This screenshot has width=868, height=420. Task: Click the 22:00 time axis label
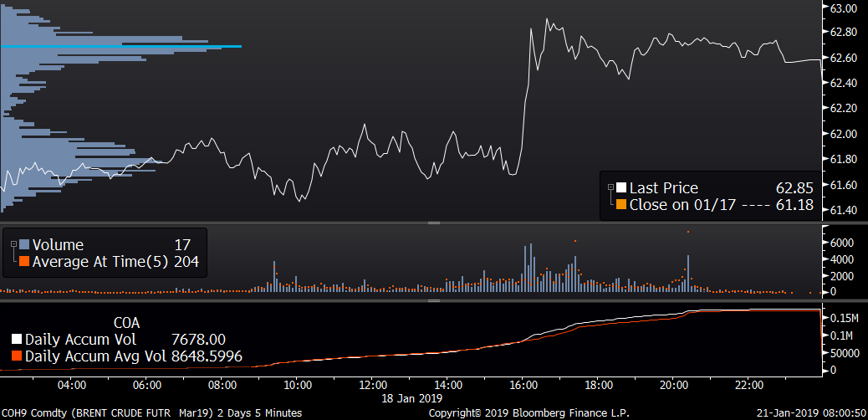click(x=748, y=385)
